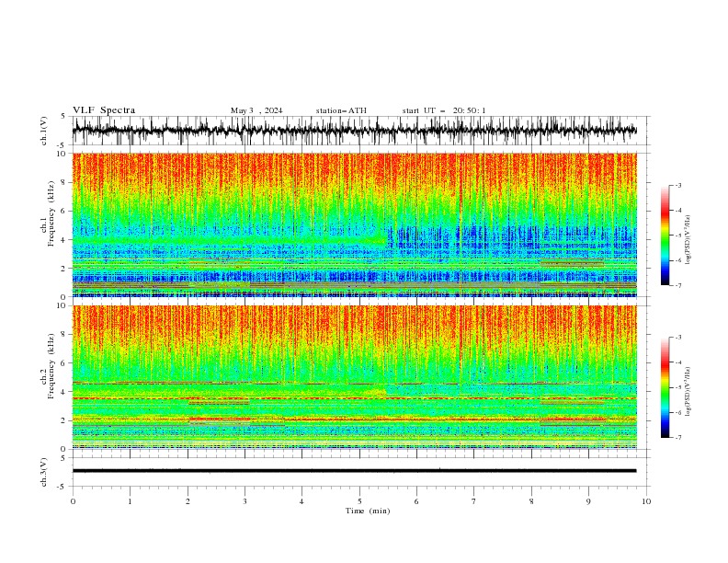Click the ch.1 color bar "log(PSD)(V²/Hz)" label
This screenshot has width=728, height=563.
coord(688,240)
